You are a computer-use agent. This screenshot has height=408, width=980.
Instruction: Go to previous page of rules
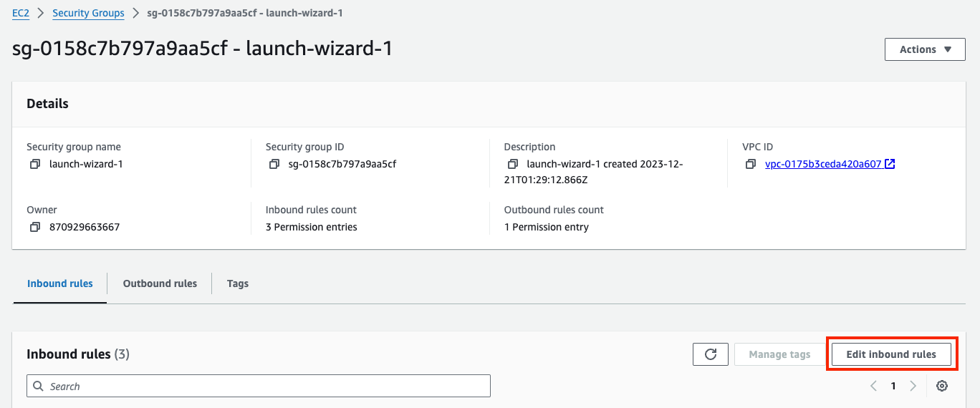(x=873, y=386)
